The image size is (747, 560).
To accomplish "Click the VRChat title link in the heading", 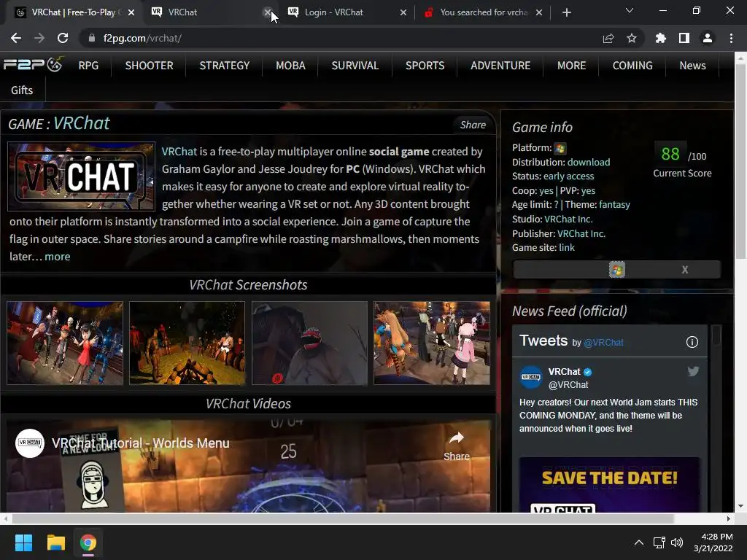I will (x=82, y=123).
